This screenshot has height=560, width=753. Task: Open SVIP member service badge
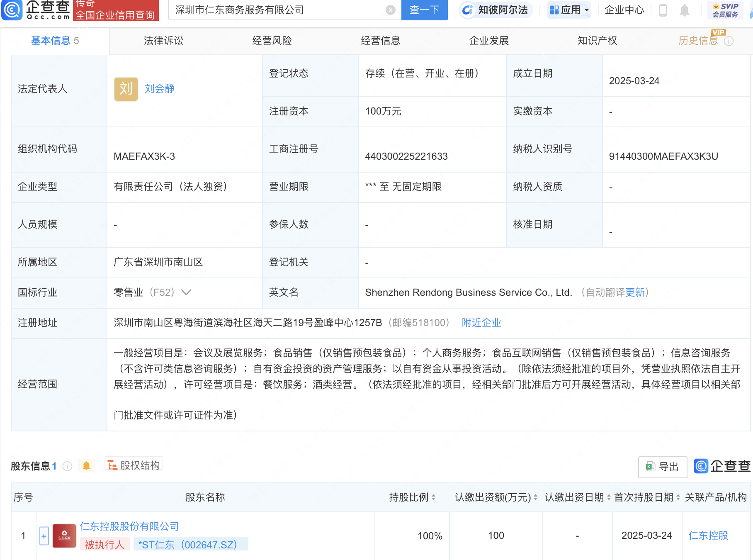click(725, 10)
